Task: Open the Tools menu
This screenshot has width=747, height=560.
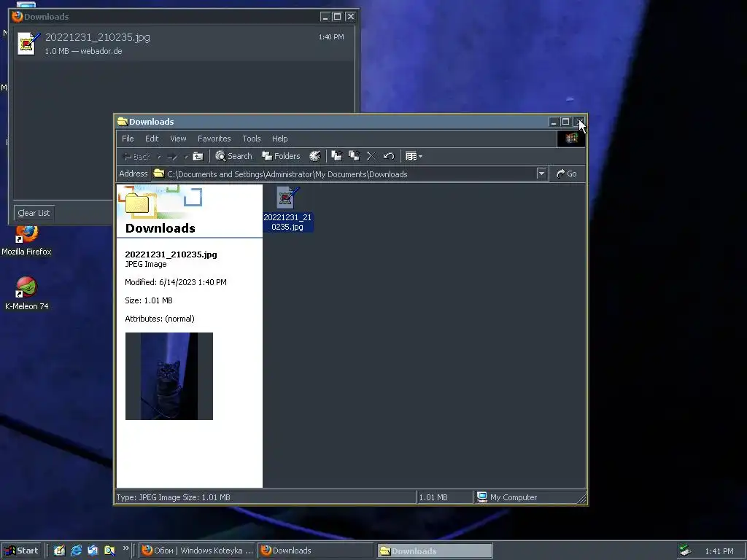Action: click(252, 139)
